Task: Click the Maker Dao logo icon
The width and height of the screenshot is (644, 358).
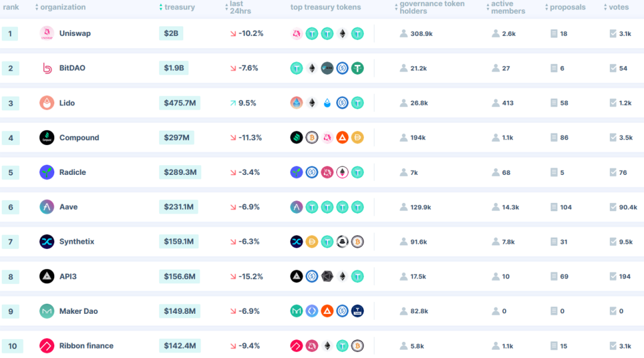Action: (x=47, y=311)
